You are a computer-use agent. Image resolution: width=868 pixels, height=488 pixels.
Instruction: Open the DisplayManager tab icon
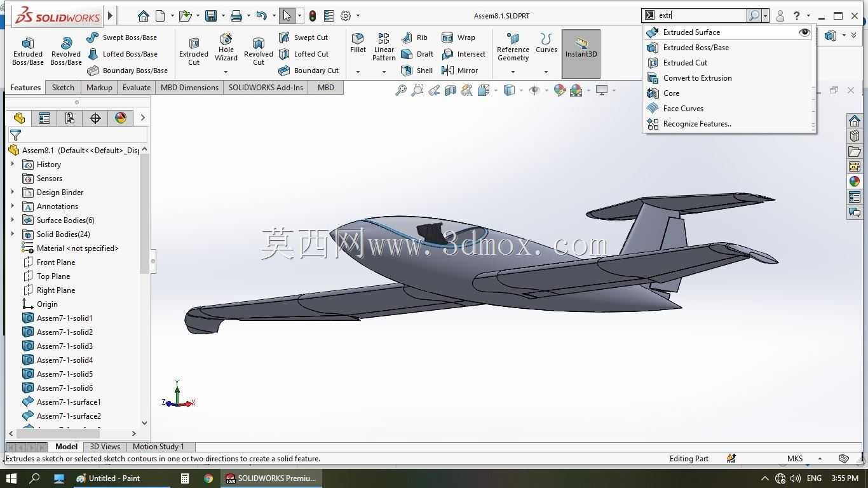[x=121, y=118]
